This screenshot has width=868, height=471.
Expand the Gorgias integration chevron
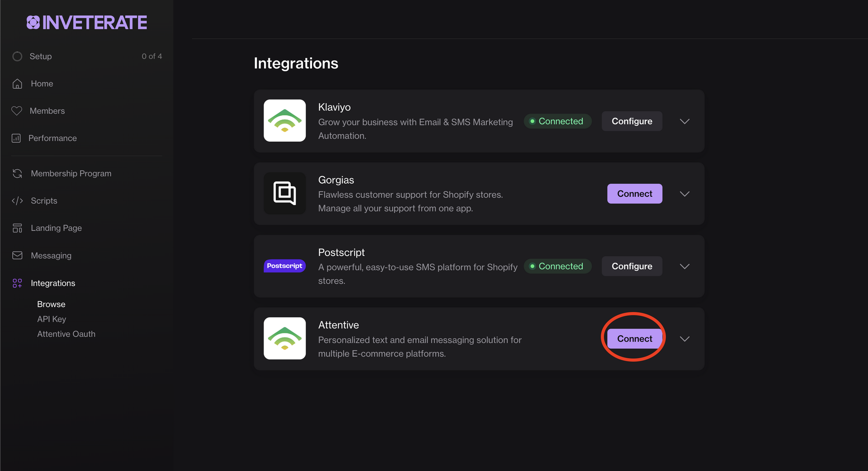coord(684,194)
